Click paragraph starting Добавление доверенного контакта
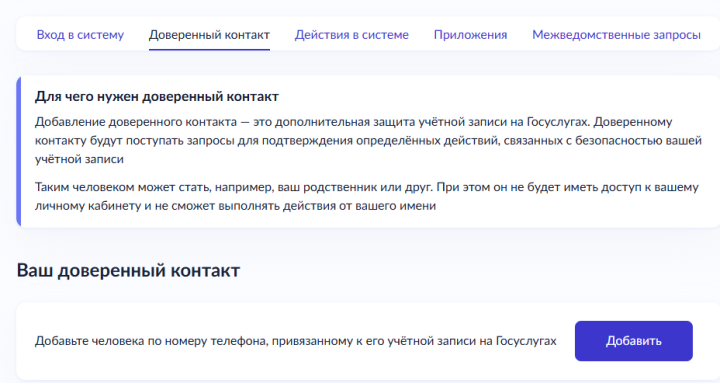The width and height of the screenshot is (720, 383). tap(368, 141)
